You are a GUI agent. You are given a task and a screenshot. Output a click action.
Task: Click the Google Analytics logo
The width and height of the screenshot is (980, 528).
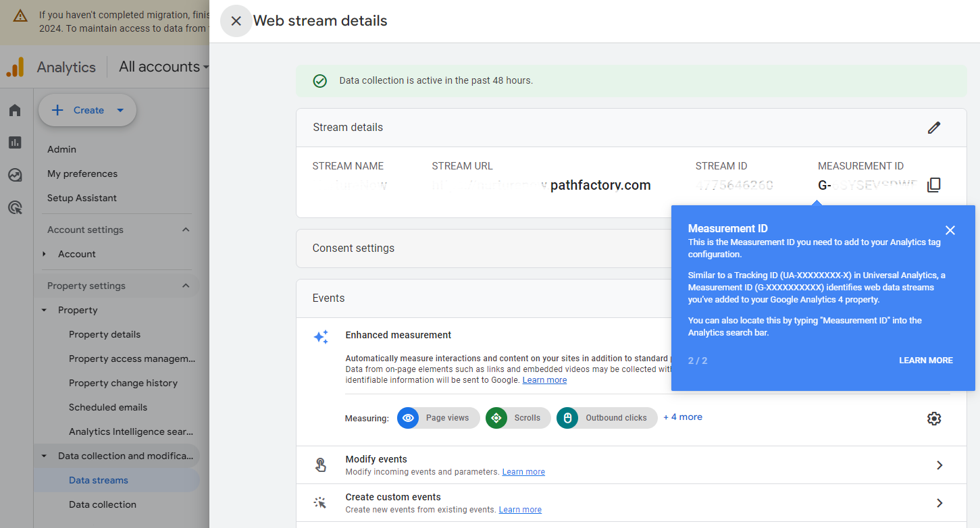click(x=15, y=67)
